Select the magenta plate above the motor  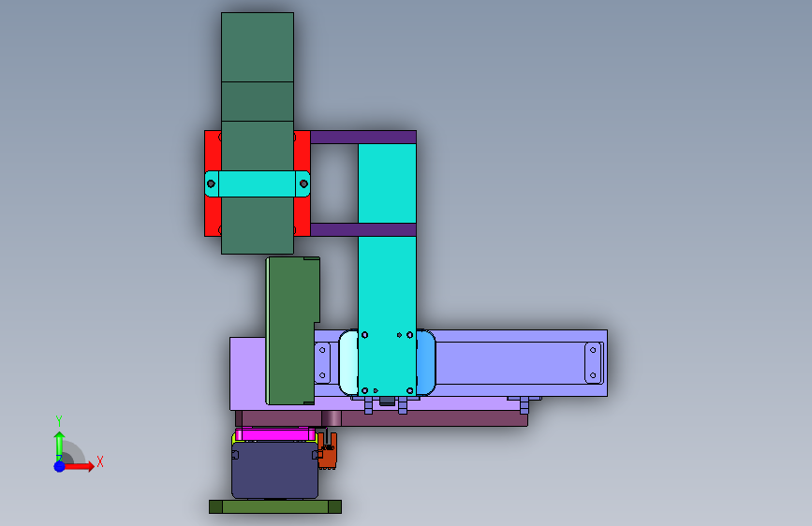point(275,434)
